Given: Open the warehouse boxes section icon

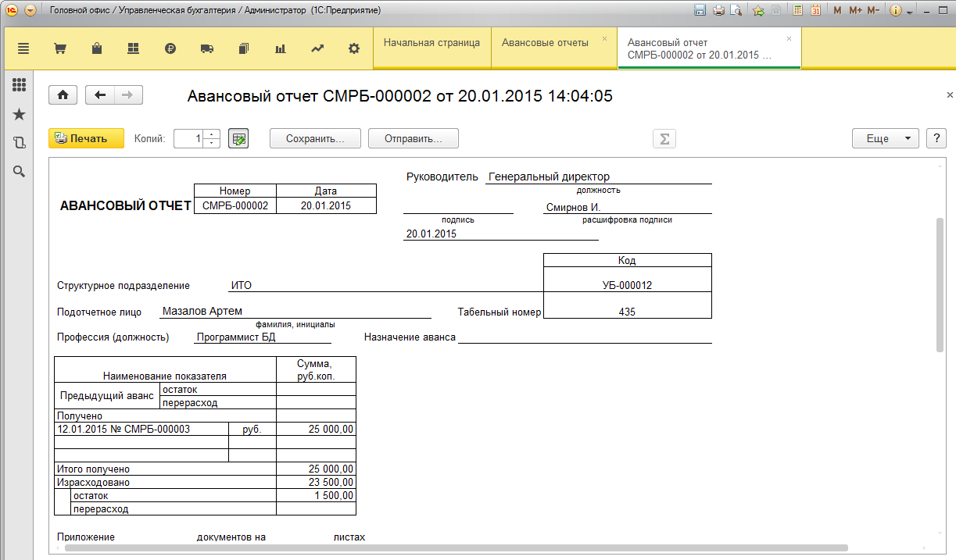Looking at the screenshot, I should [x=133, y=48].
